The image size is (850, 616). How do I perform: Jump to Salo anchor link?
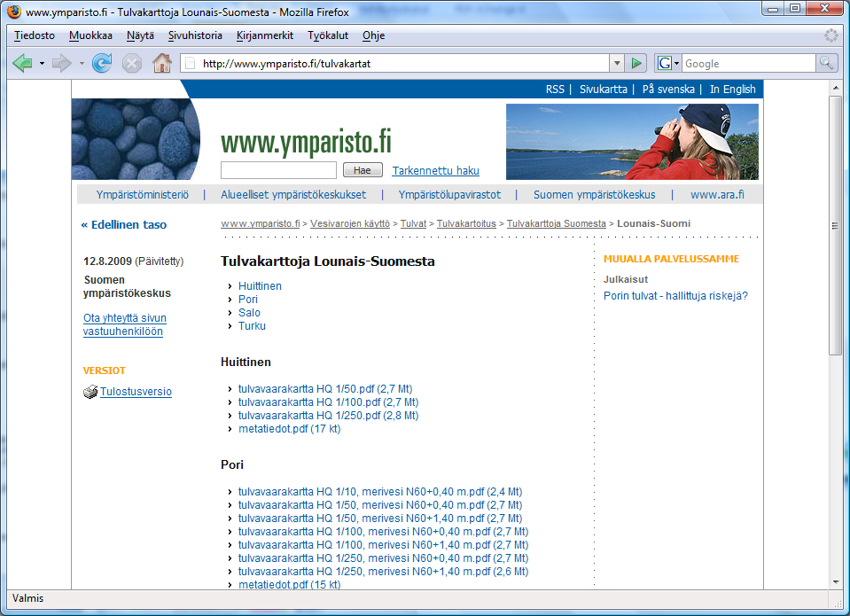(249, 312)
